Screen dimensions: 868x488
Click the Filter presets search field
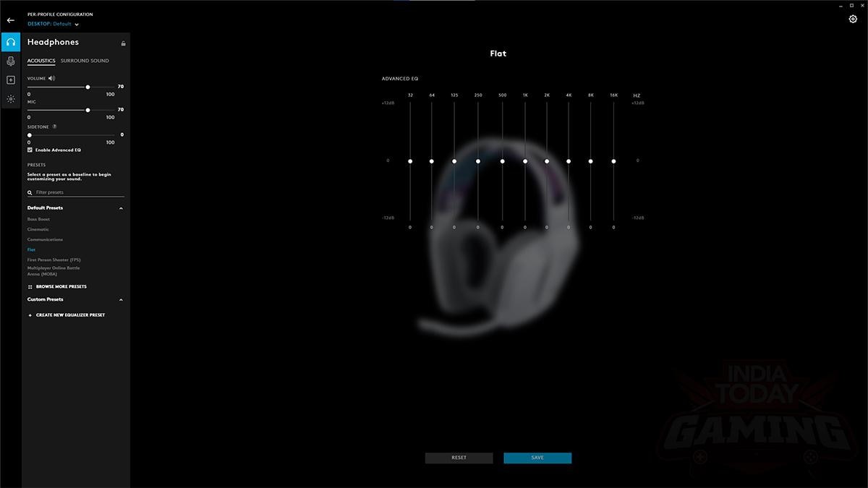76,193
